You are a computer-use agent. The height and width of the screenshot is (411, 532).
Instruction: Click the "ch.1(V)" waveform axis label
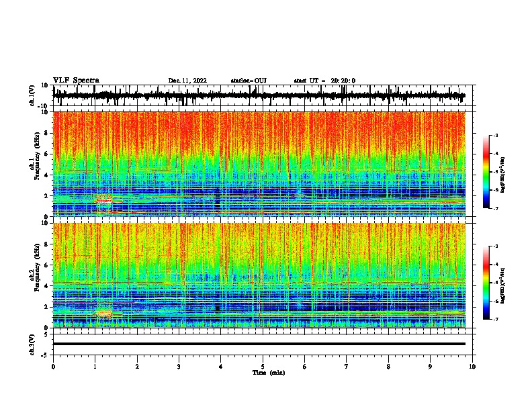pos(32,95)
